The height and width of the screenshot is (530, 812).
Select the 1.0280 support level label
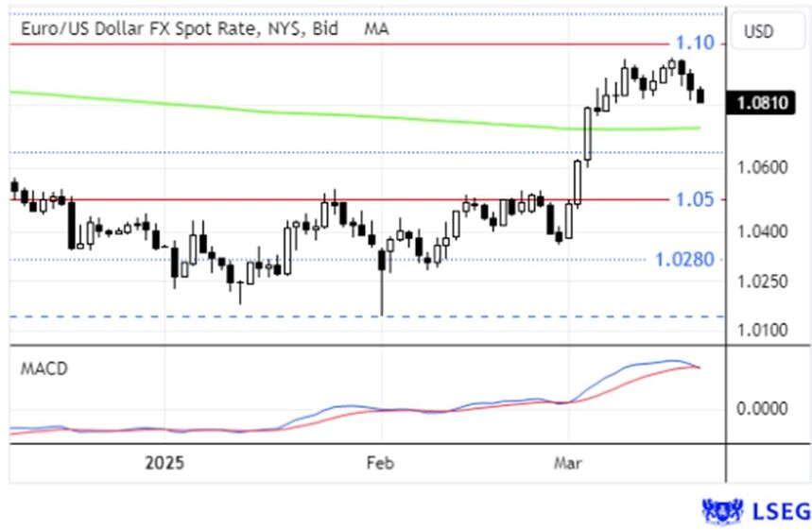pyautogui.click(x=685, y=259)
